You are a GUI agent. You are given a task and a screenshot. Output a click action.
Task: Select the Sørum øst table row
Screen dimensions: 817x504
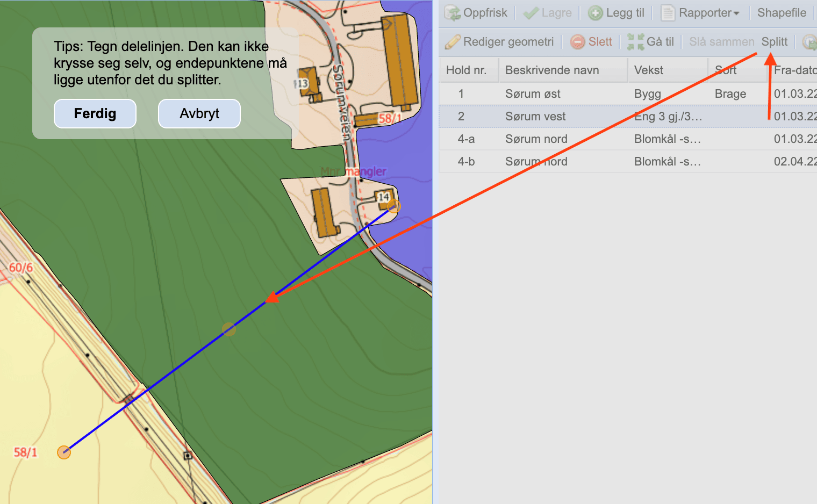(628, 94)
